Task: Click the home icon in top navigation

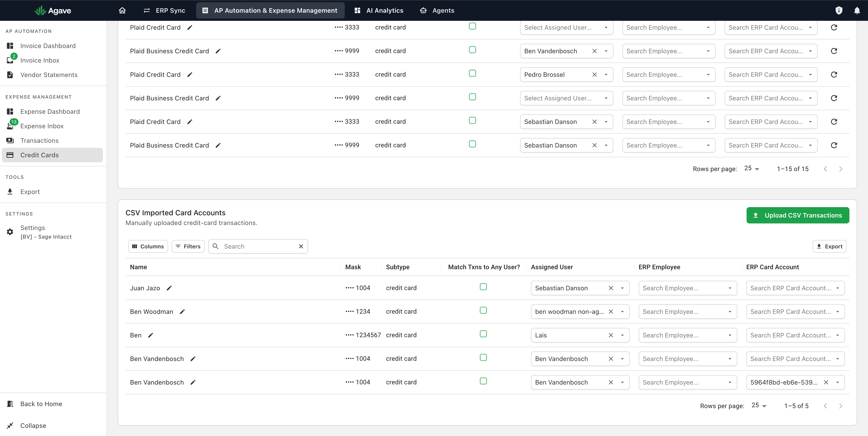Action: tap(122, 10)
